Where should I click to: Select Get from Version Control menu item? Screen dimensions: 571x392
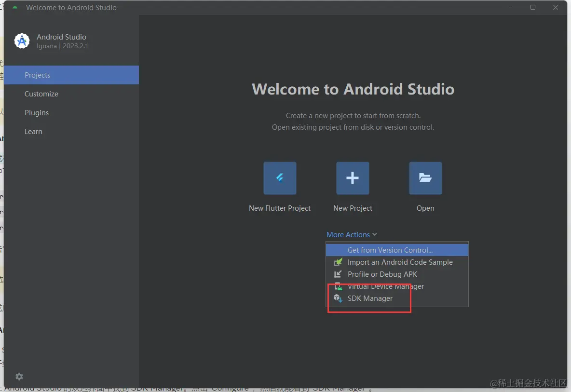tap(397, 250)
